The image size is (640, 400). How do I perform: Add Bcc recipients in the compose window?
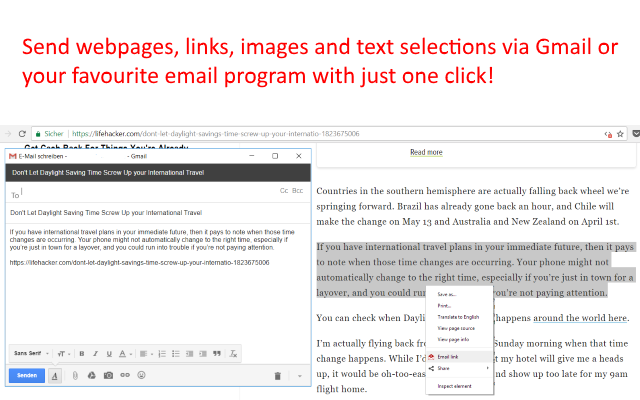coord(298,191)
